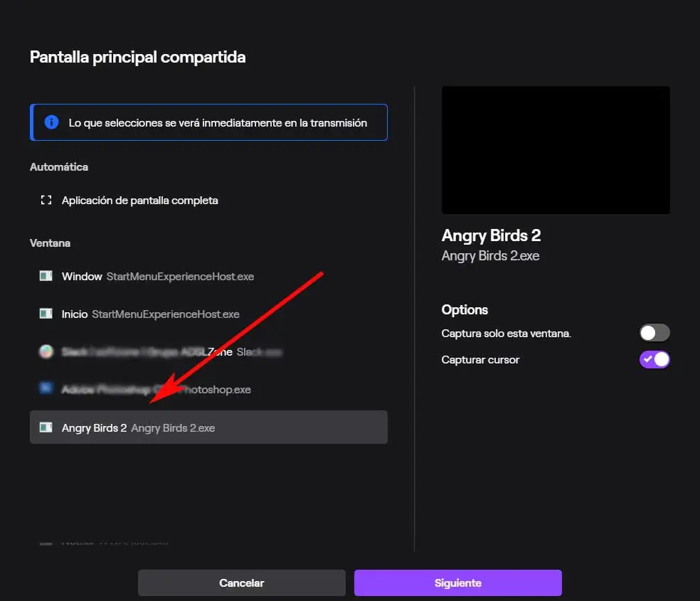This screenshot has height=601, width=700.
Task: Click the blue Photoshop app icon
Action: click(46, 388)
